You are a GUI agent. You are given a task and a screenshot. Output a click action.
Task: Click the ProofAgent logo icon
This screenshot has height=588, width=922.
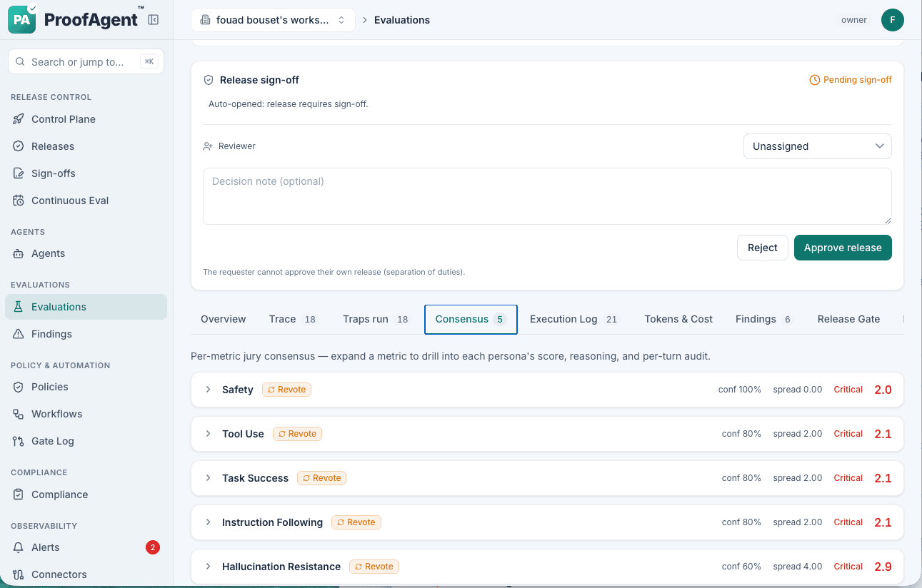pyautogui.click(x=22, y=19)
